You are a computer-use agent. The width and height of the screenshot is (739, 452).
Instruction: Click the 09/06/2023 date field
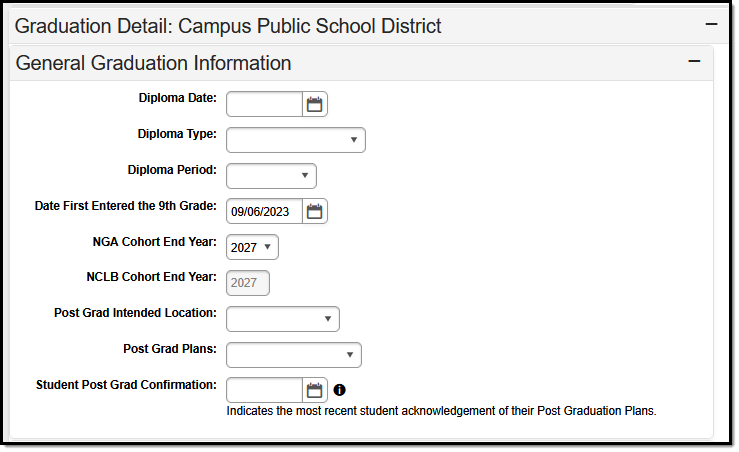(x=264, y=211)
